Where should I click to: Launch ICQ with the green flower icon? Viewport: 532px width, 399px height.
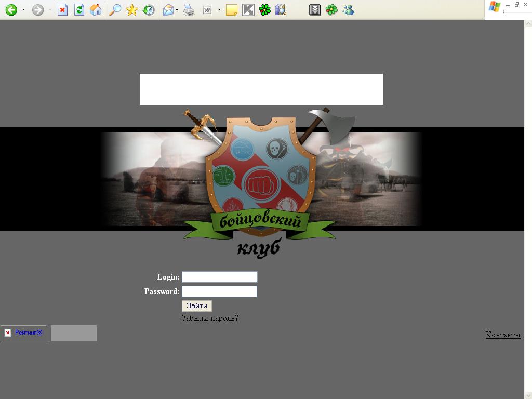pyautogui.click(x=264, y=10)
